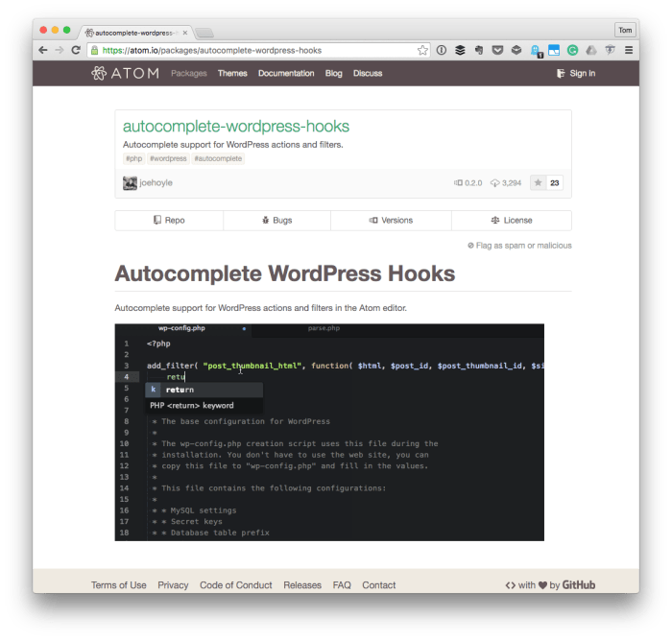Click the browser forward arrow
This screenshot has height=640, width=672.
tap(60, 50)
